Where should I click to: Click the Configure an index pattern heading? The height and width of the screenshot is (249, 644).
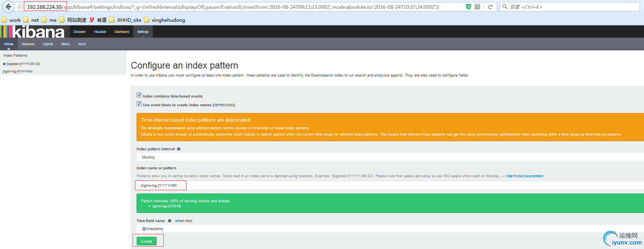(x=184, y=65)
